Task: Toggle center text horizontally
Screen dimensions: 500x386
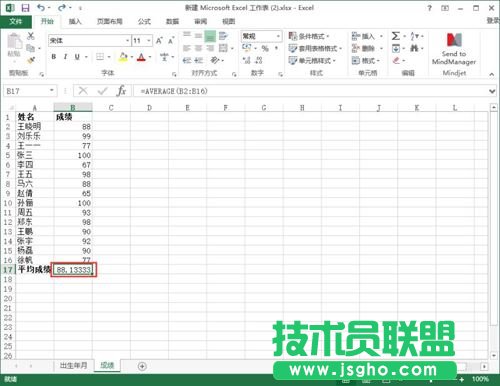Action: pyautogui.click(x=199, y=48)
